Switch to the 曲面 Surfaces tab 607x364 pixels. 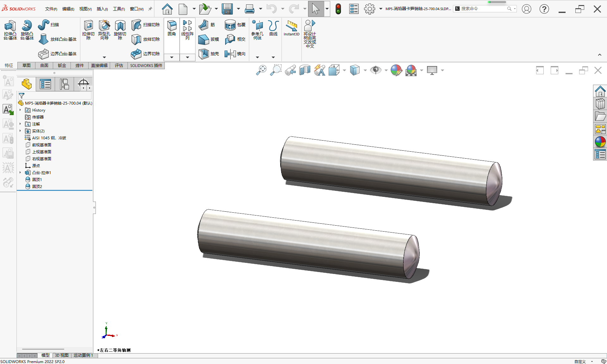point(44,65)
